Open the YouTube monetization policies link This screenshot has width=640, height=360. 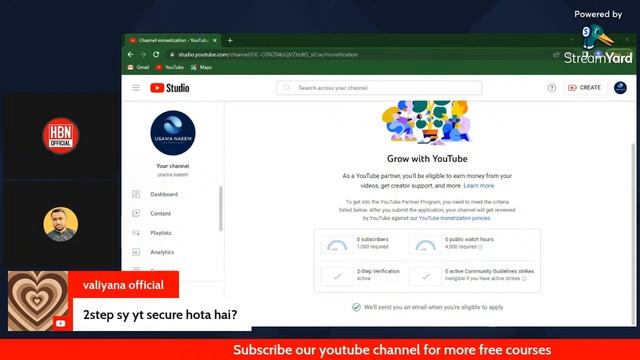coord(454,218)
